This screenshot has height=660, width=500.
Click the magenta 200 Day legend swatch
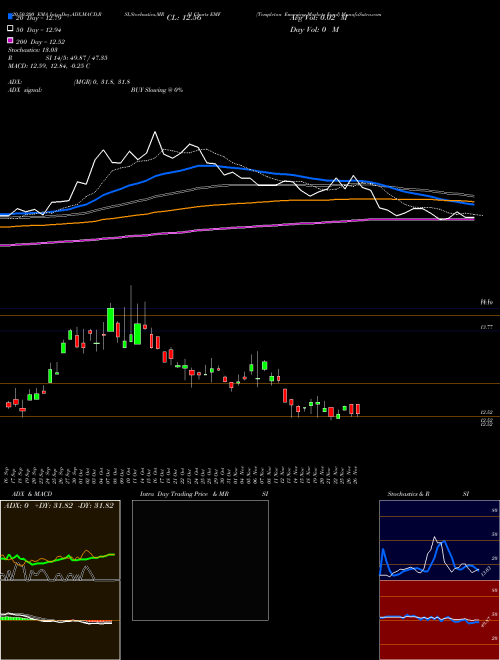coord(10,40)
